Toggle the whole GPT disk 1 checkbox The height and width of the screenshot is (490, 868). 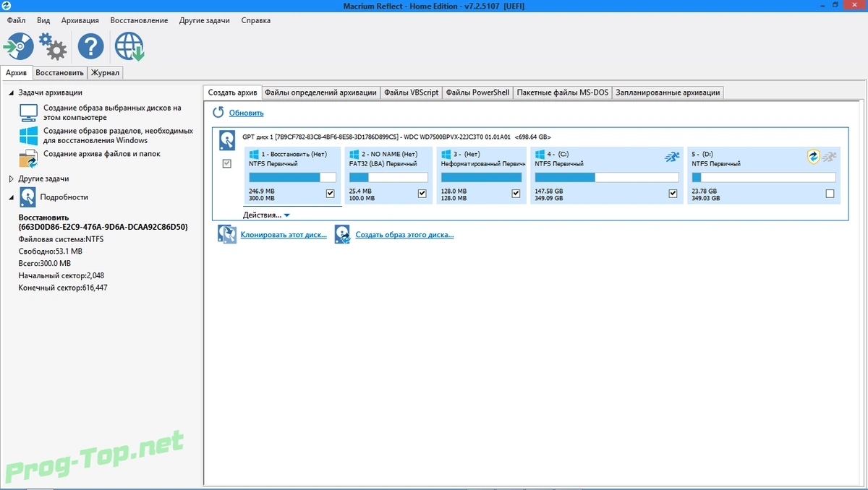tap(227, 164)
